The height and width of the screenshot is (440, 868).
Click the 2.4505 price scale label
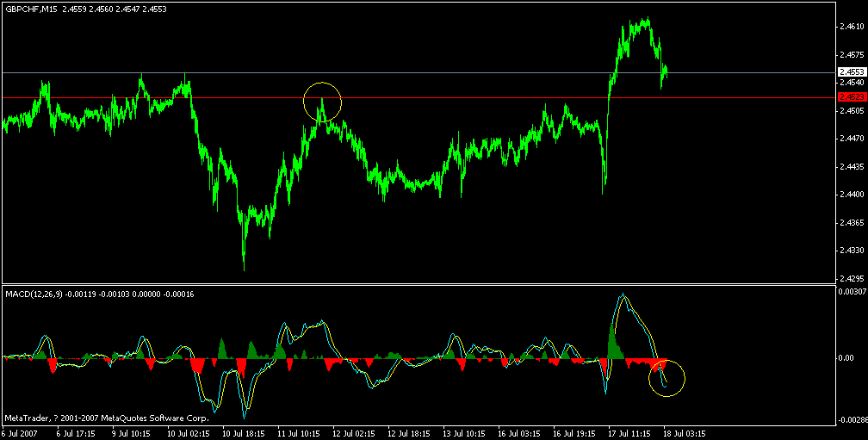point(850,111)
